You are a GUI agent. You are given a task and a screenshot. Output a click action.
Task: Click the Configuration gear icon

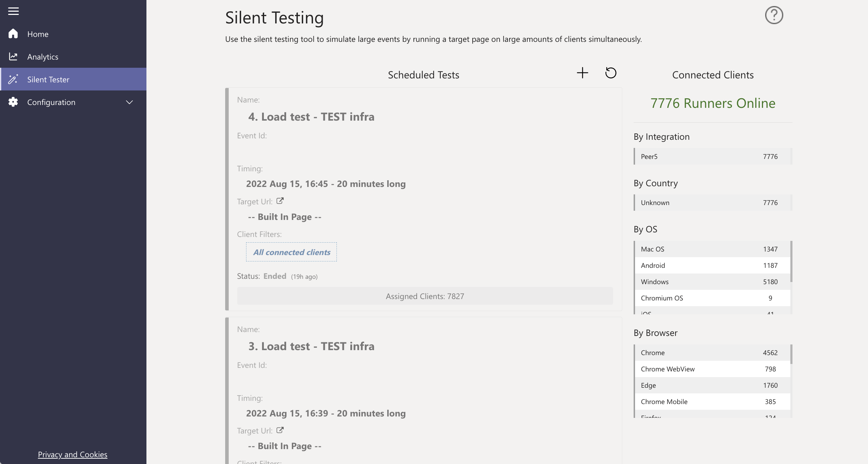(13, 102)
